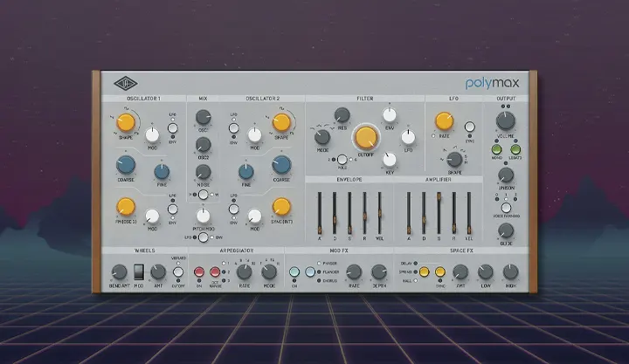Adjust the Mix NOISE level knob

click(x=204, y=172)
